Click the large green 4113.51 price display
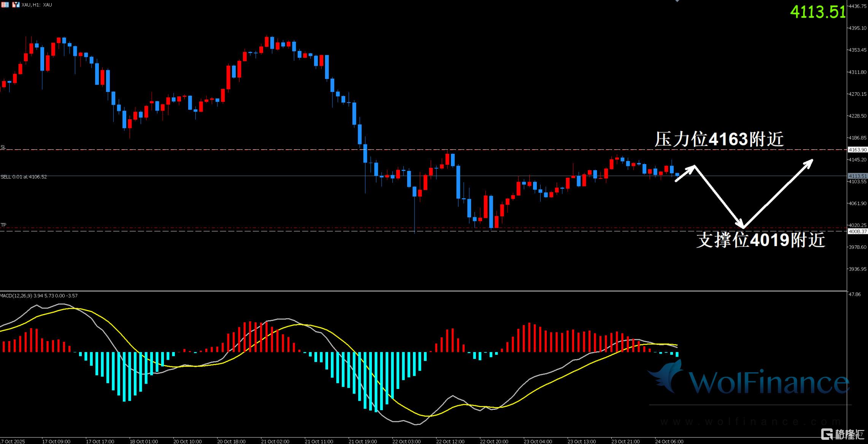Viewport: 868px width, 444px height. tap(817, 12)
